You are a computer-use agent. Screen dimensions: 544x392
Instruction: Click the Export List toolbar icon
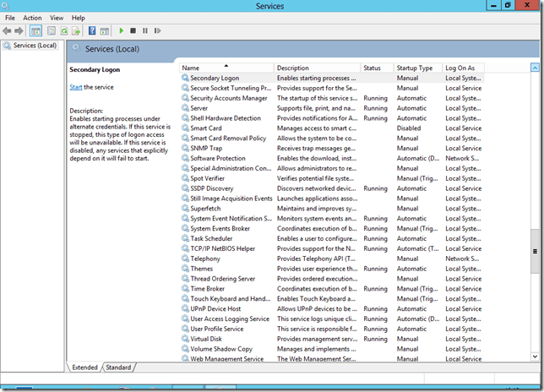coord(76,30)
